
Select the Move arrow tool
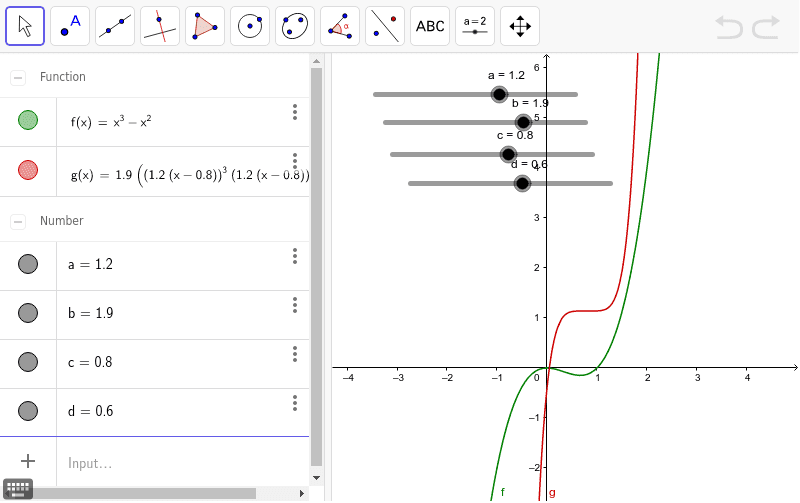(25, 26)
